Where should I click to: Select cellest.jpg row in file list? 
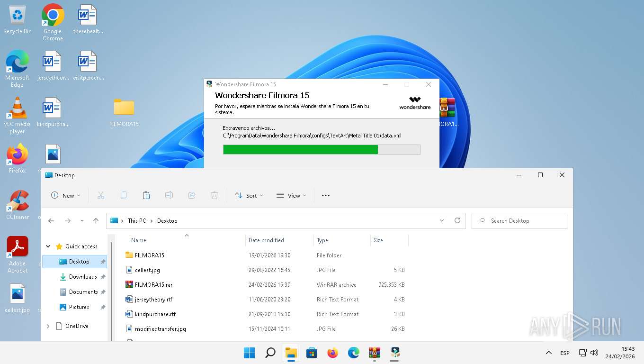coord(266,270)
